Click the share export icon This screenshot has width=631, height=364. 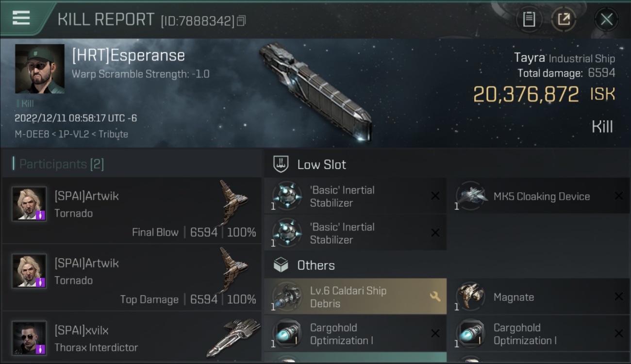pos(563,19)
